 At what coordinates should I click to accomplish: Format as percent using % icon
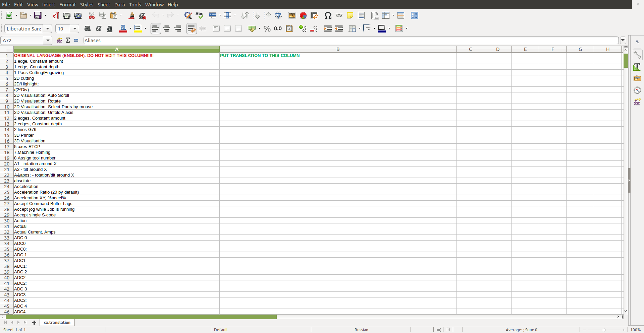tap(267, 28)
